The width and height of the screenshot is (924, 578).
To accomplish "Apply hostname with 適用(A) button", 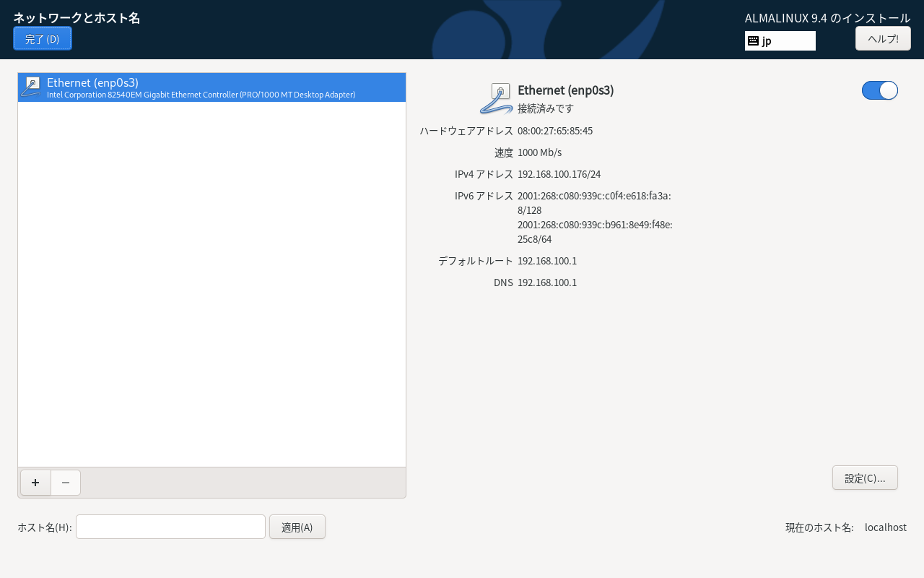I will pos(297,527).
